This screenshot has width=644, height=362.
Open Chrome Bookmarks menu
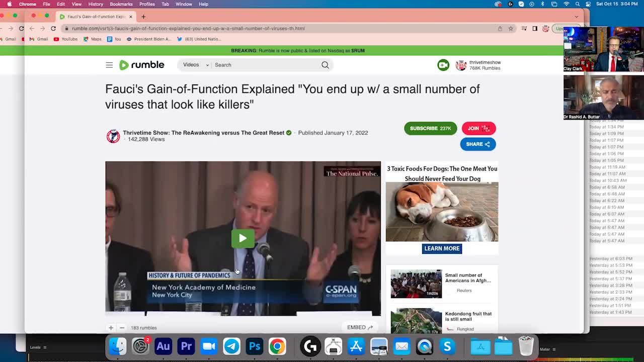pos(121,4)
